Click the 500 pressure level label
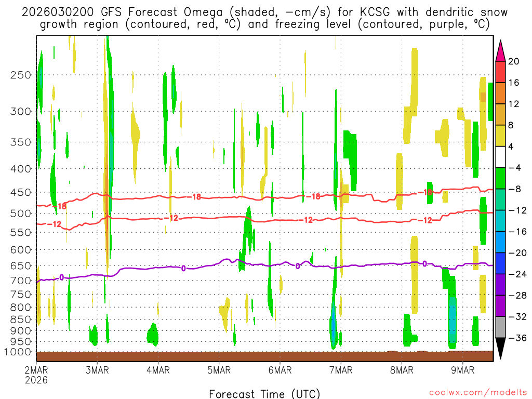Image resolution: width=532 pixels, height=399 pixels. tap(21, 214)
